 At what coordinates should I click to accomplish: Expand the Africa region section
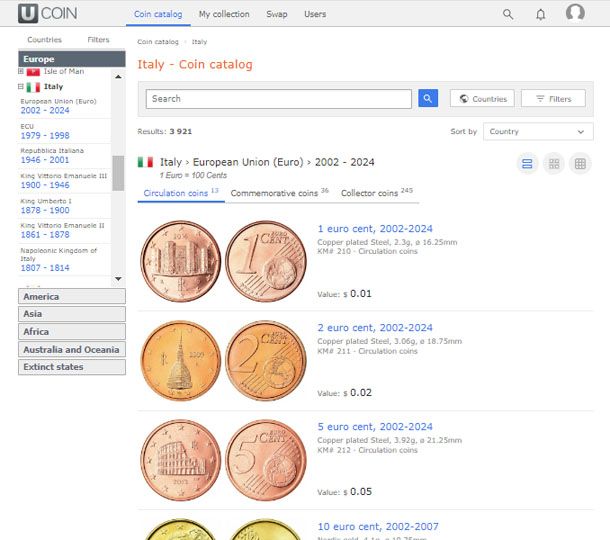(72, 331)
